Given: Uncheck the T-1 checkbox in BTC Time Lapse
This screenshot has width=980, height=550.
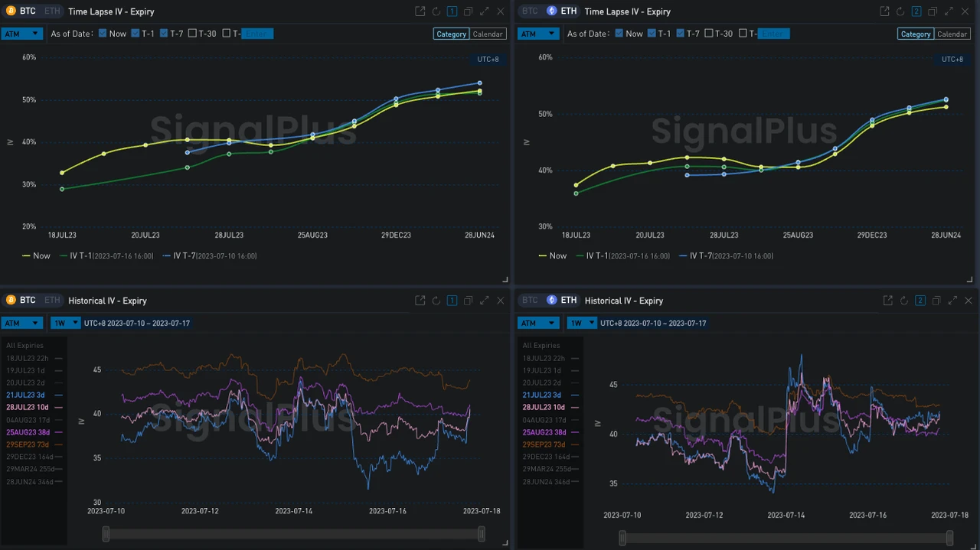Looking at the screenshot, I should point(135,34).
